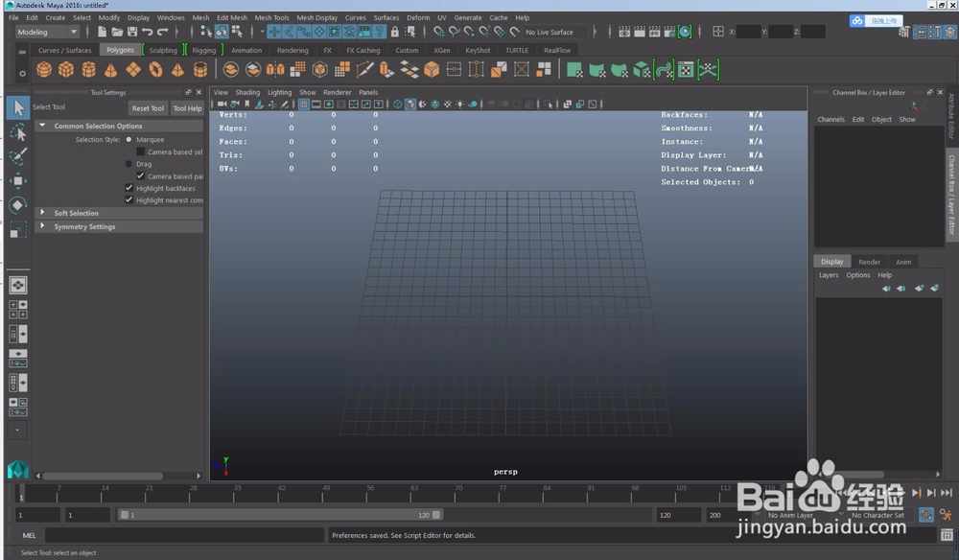This screenshot has width=959, height=560.
Task: Click the Open Scene folder icon
Action: point(117,32)
